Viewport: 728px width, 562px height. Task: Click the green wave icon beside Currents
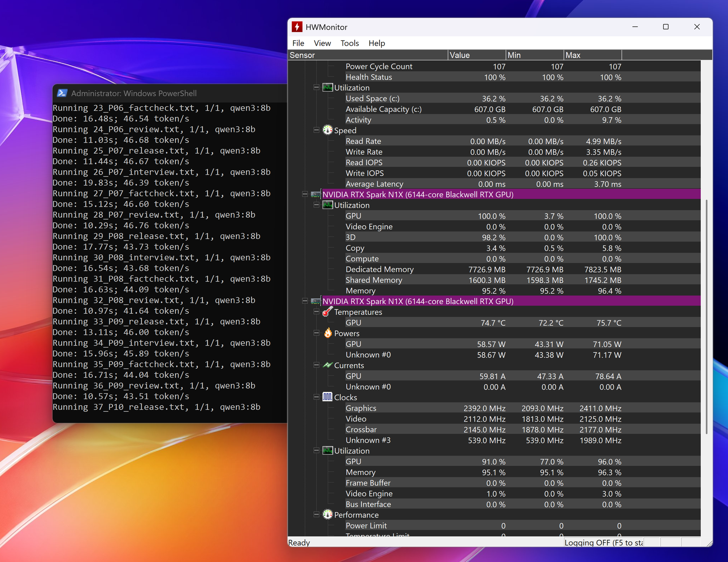tap(328, 365)
